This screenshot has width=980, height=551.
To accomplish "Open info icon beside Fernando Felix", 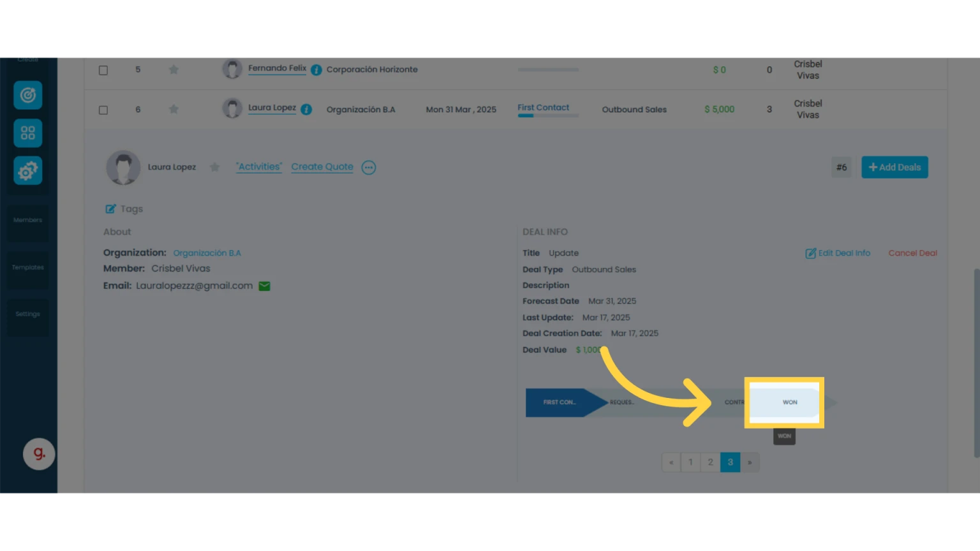I will pos(316,70).
